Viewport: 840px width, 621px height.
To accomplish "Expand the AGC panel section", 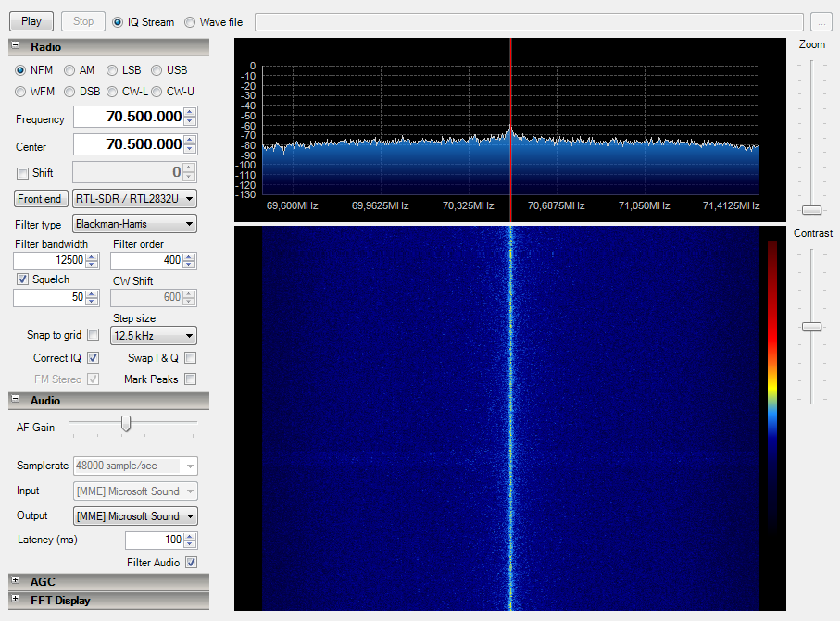I will tap(16, 581).
